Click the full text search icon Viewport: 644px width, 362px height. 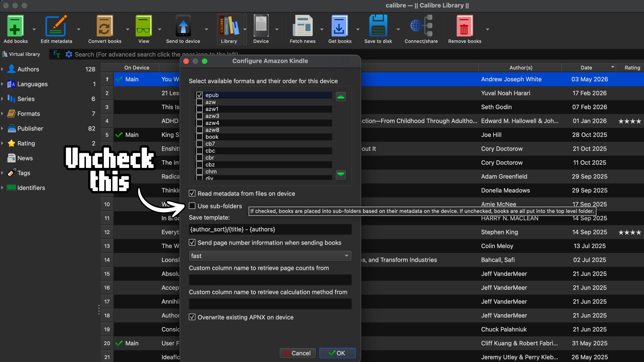pos(57,54)
